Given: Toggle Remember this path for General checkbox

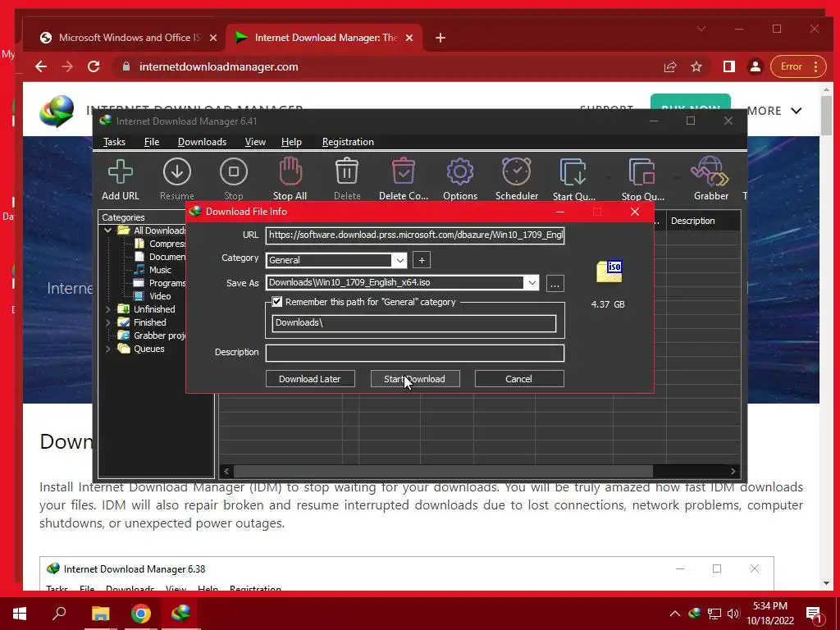Looking at the screenshot, I should pyautogui.click(x=277, y=302).
